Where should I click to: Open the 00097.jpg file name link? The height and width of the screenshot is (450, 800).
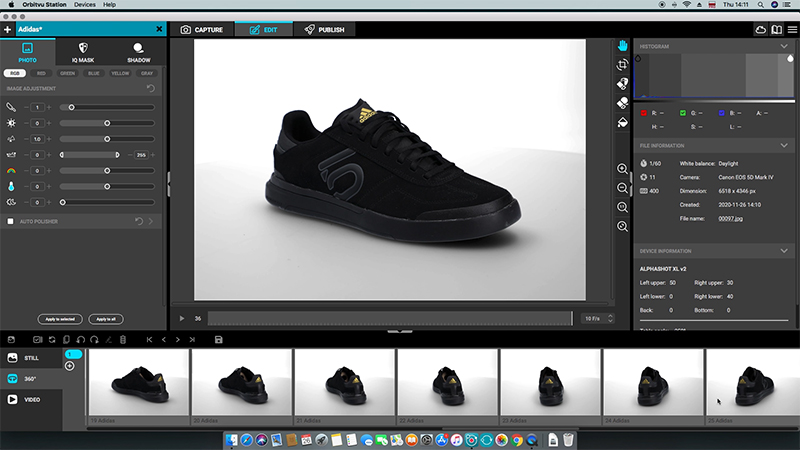coord(731,218)
